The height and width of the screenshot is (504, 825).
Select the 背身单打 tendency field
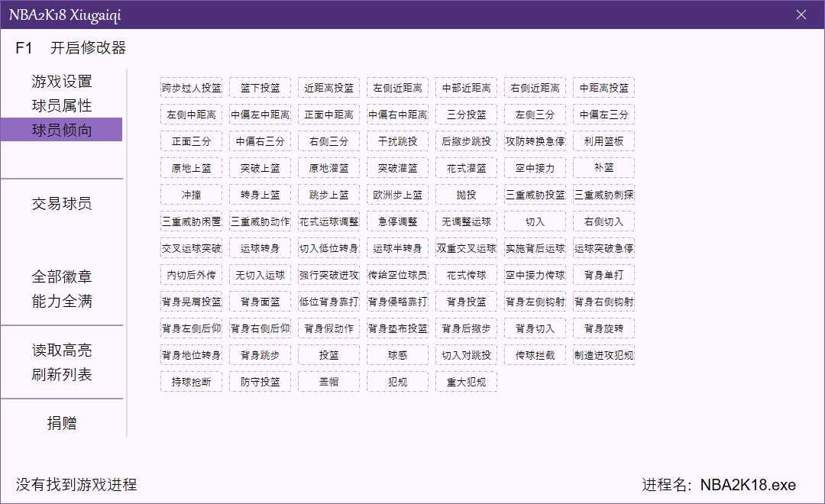point(604,275)
